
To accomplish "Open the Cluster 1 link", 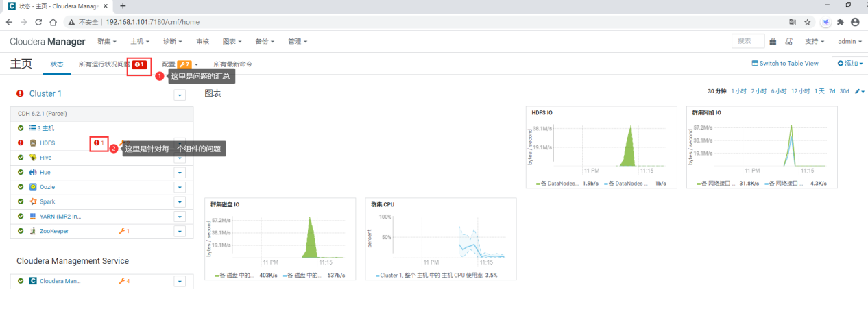I will tap(45, 94).
